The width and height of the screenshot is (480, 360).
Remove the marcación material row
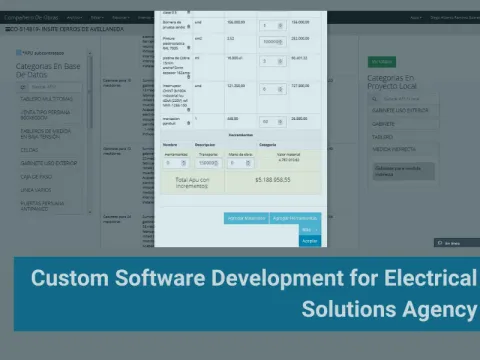(x=188, y=123)
